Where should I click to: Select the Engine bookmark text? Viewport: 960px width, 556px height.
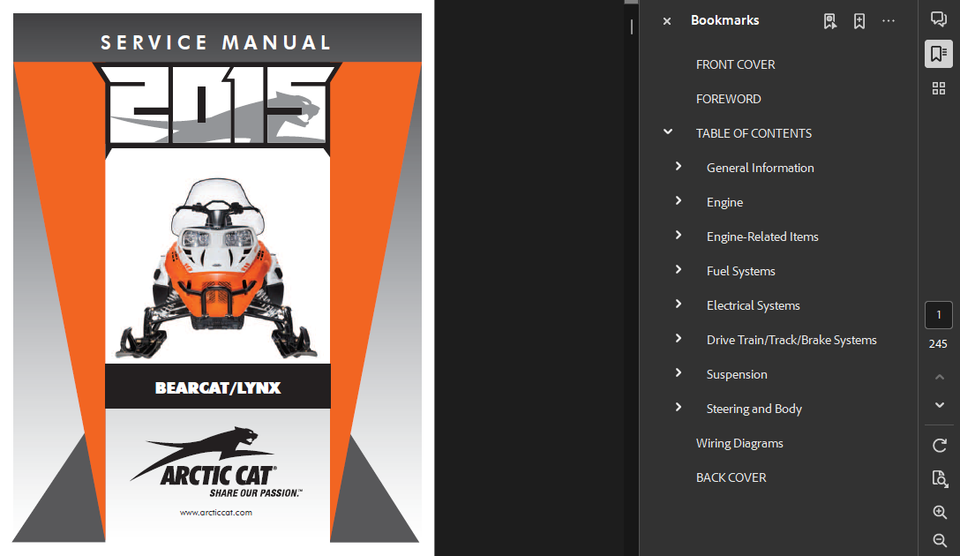(725, 203)
